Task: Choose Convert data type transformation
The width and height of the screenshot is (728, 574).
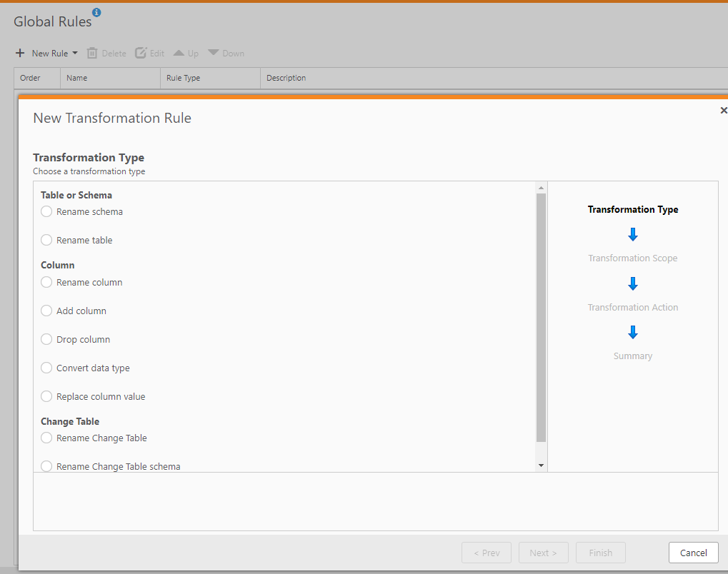Action: (x=46, y=368)
